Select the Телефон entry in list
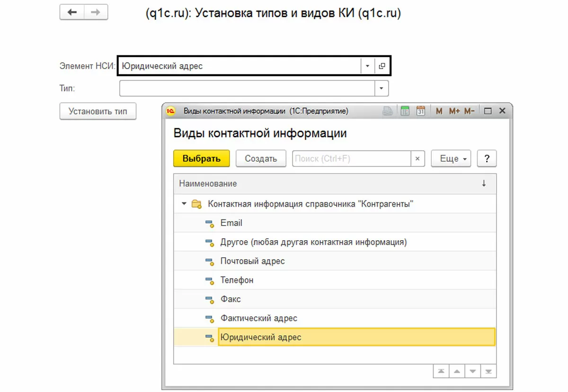568x392 pixels. (x=237, y=280)
